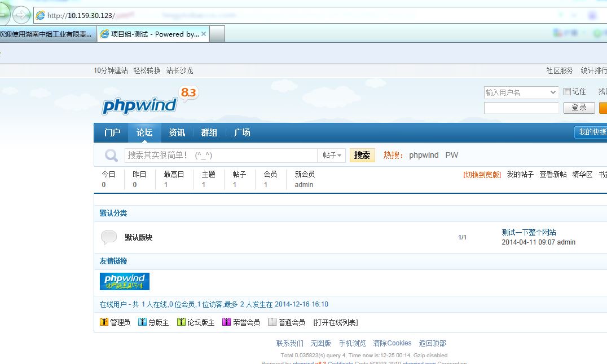Open the 查看新帖 link
Screen dimensions: 607x364
(553, 175)
